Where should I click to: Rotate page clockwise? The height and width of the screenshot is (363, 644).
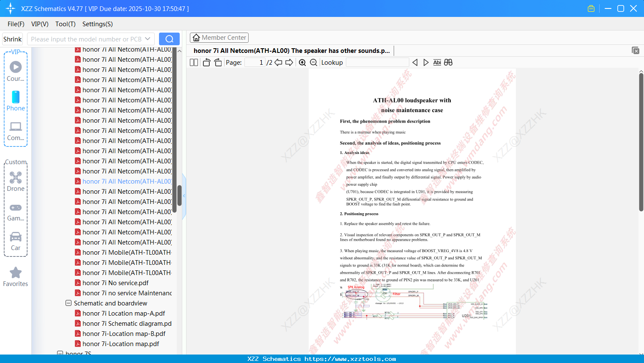[218, 63]
